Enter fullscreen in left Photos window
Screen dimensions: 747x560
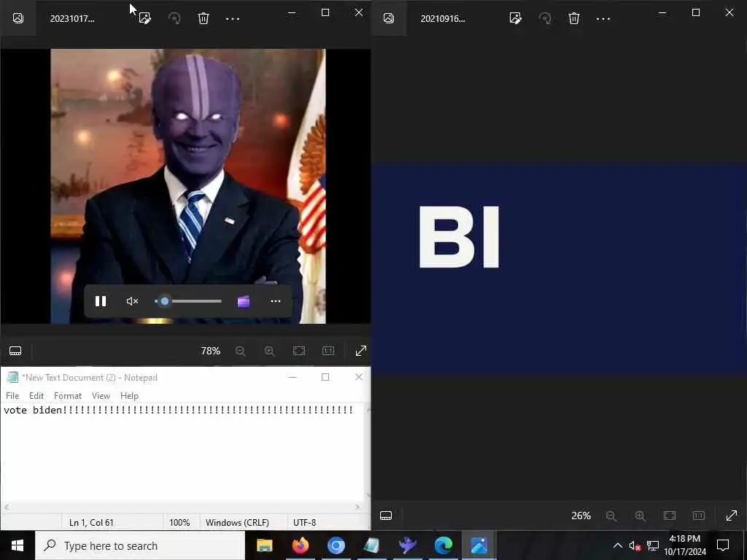(361, 351)
